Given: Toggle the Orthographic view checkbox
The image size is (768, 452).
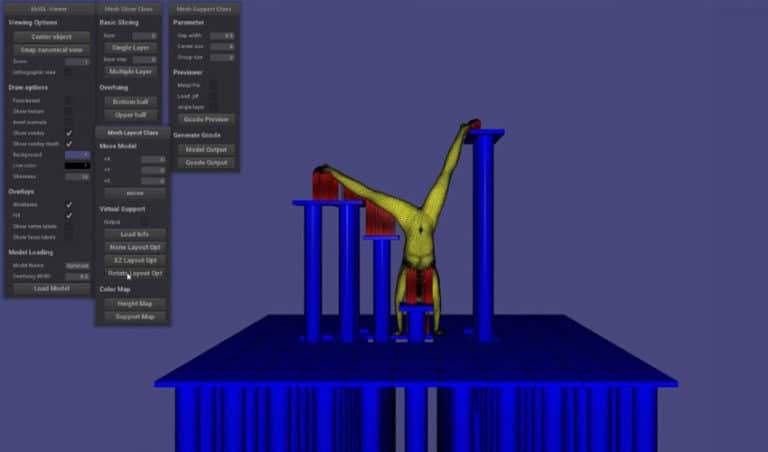Looking at the screenshot, I should [68, 73].
